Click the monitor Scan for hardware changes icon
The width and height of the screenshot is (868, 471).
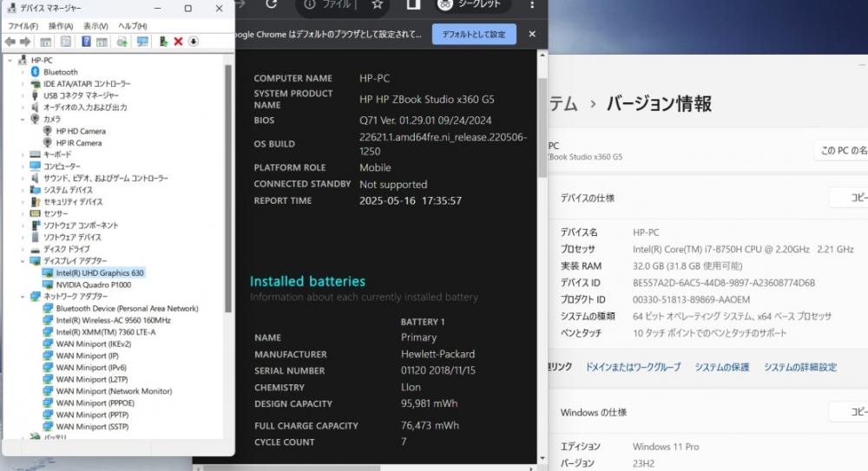[x=142, y=42]
